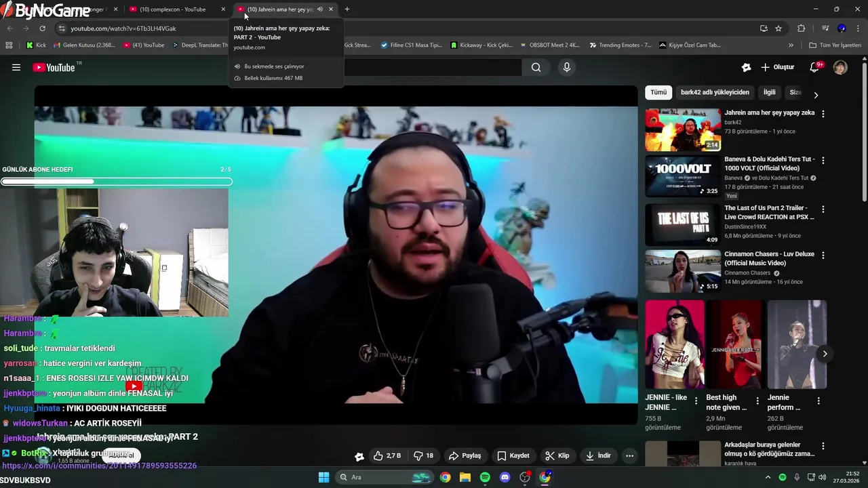Select the İlgili filter chip
The width and height of the screenshot is (868, 488).
(770, 92)
